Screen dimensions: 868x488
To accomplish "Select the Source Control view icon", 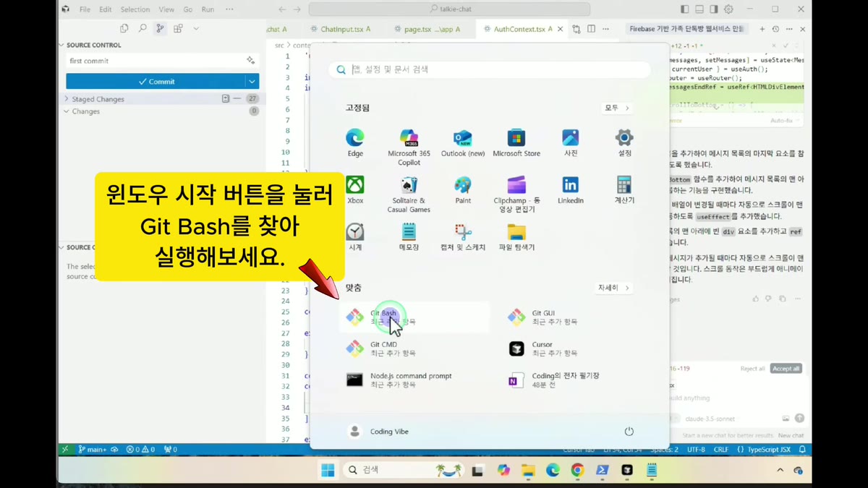I will point(160,28).
